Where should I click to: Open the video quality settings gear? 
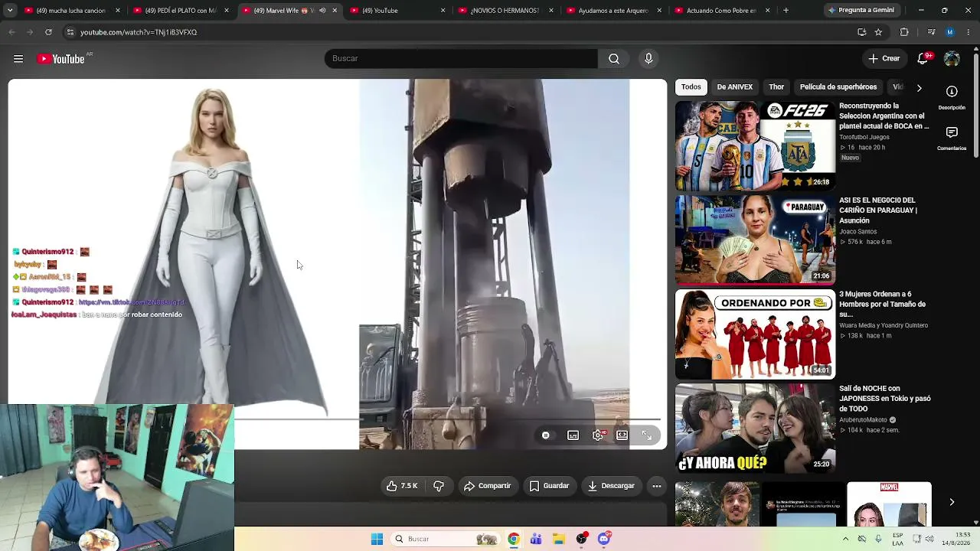coord(598,435)
